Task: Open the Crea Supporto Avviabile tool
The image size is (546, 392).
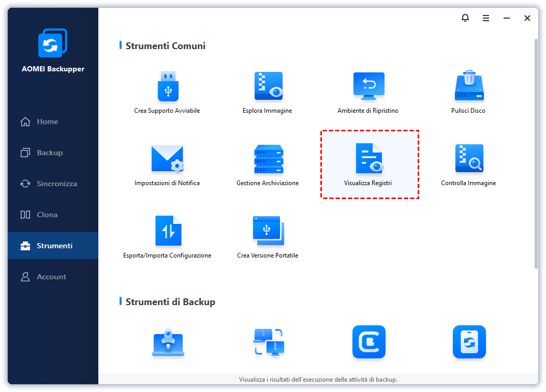Action: point(168,93)
